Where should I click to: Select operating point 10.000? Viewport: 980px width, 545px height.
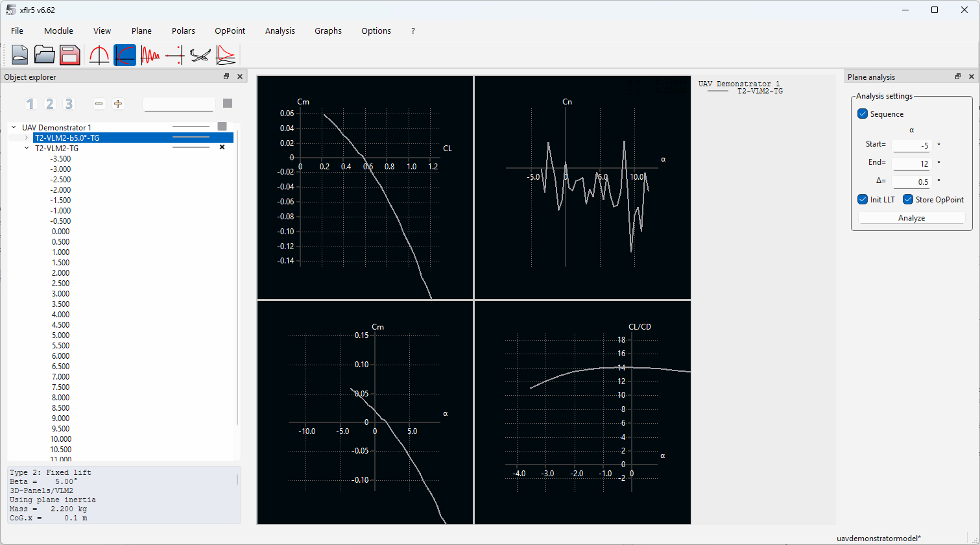coord(60,439)
